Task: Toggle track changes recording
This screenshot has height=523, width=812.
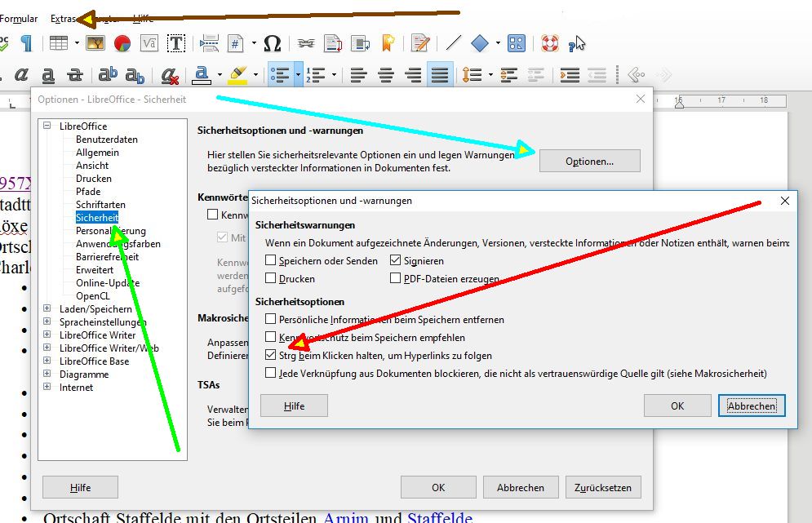Action: pos(420,43)
